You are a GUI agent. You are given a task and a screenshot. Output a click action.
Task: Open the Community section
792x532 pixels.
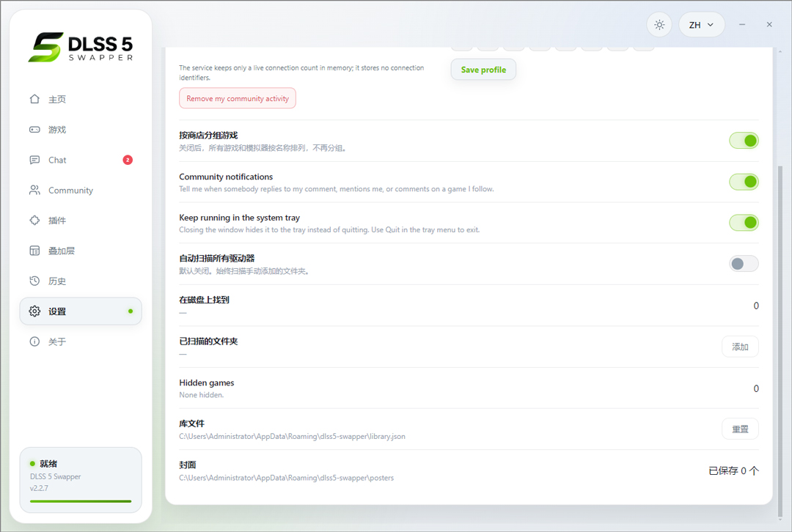click(x=81, y=191)
